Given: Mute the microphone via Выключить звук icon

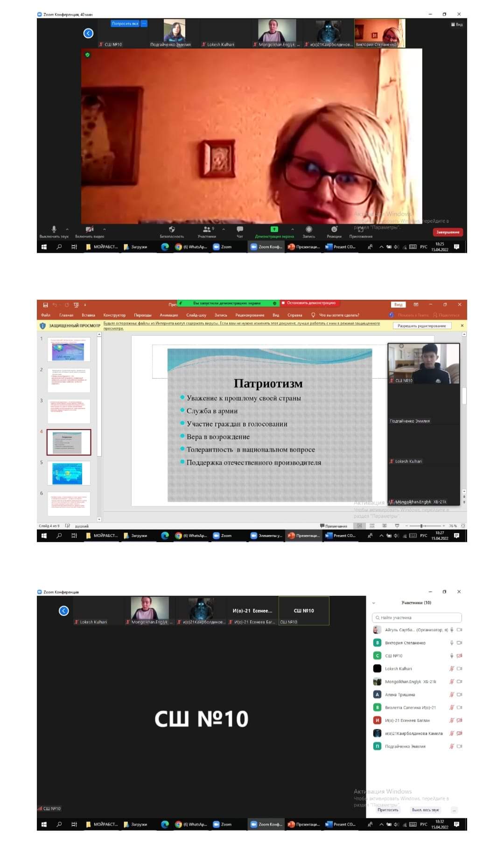Looking at the screenshot, I should click(54, 229).
